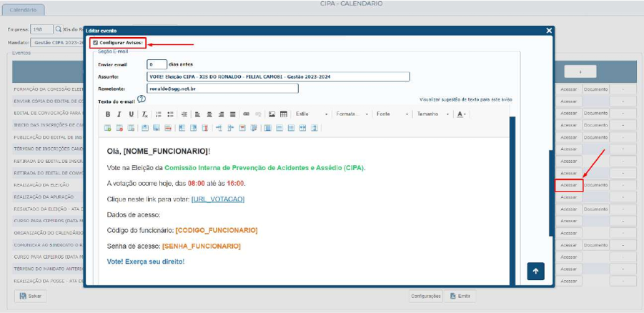Open the Fonte dropdown

click(x=392, y=114)
